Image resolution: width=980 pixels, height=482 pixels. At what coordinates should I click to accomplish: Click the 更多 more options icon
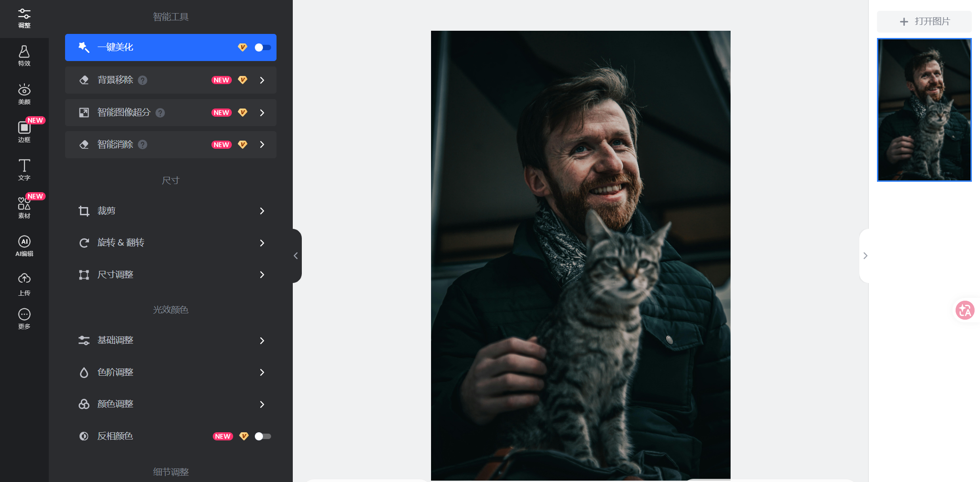tap(24, 319)
